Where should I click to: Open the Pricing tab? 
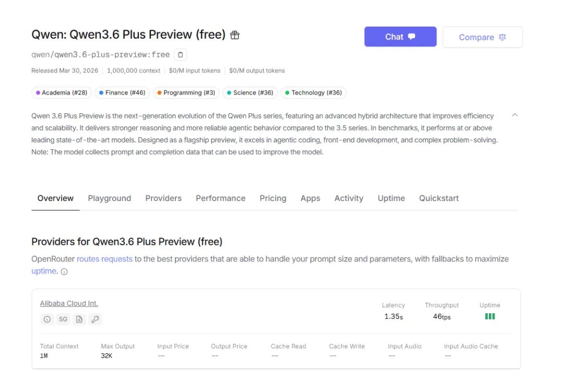(x=273, y=198)
